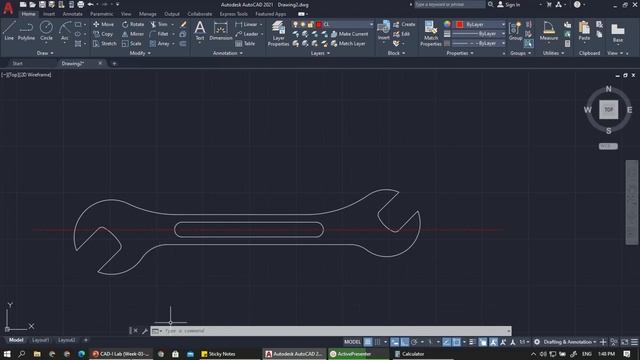Activate the Mirror command

click(x=133, y=34)
